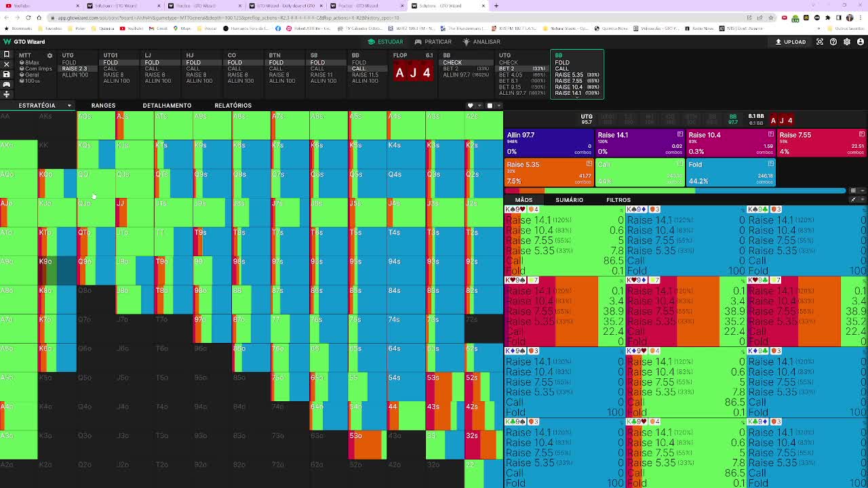Click the orange Raise 5.35 action card
868x488 pixels.
(549, 172)
